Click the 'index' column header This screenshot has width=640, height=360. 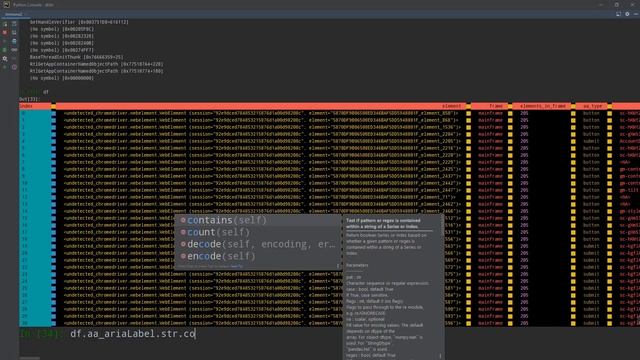coord(26,106)
